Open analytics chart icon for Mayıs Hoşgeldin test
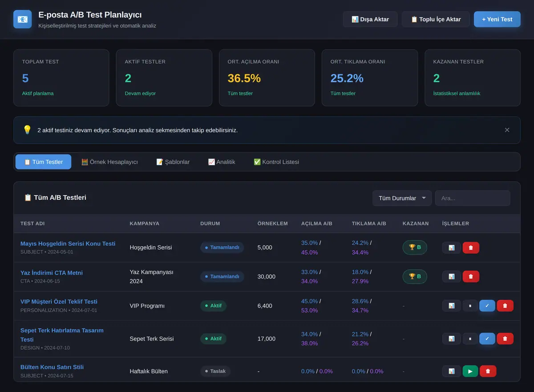 click(451, 247)
